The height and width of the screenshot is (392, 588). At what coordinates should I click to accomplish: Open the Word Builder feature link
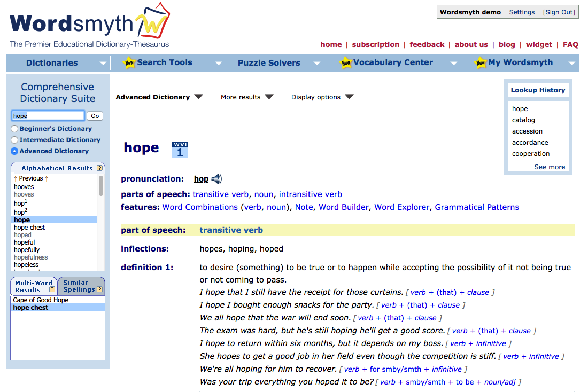(x=344, y=207)
